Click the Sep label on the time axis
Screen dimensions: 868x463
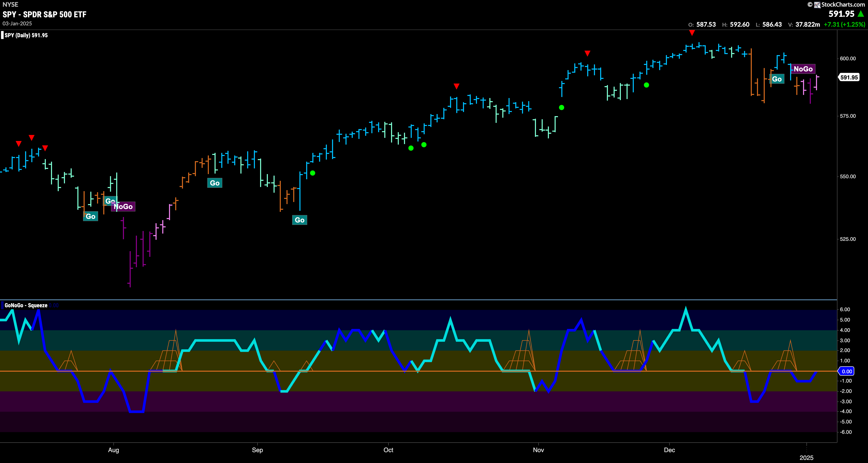point(258,450)
